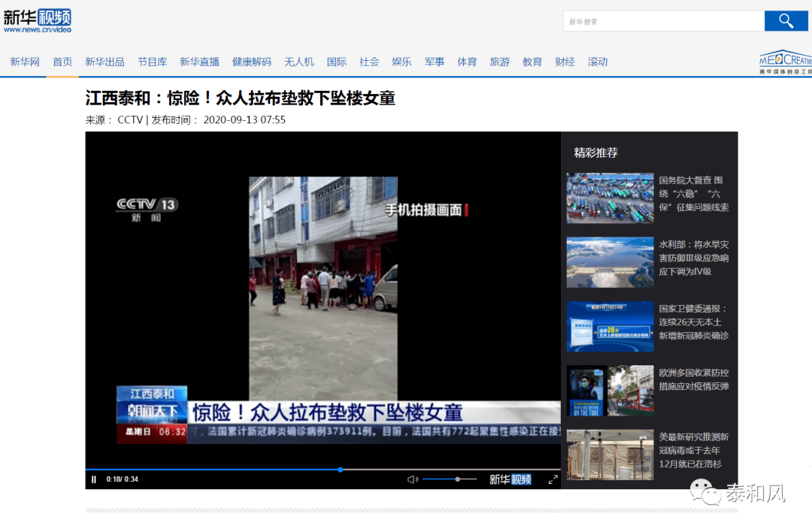The width and height of the screenshot is (812, 529).
Task: Open the 滚动 section
Action: (598, 62)
